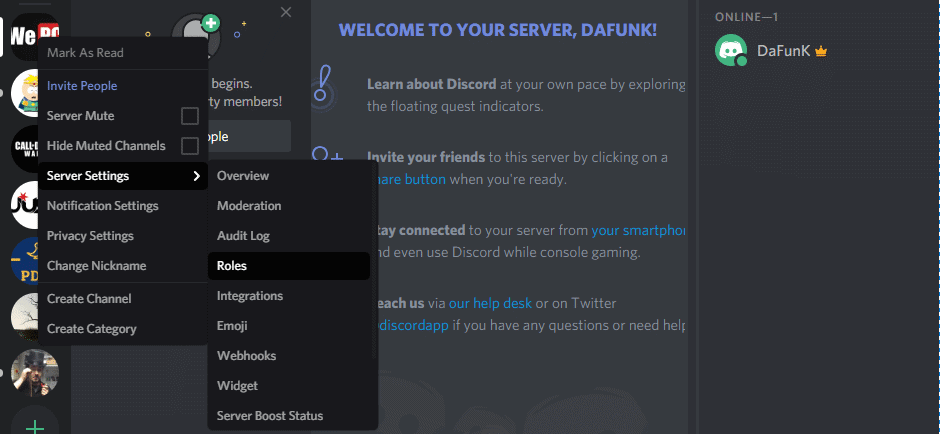Viewport: 940px width, 434px height.
Task: Open Widget in the submenu
Action: [289, 385]
